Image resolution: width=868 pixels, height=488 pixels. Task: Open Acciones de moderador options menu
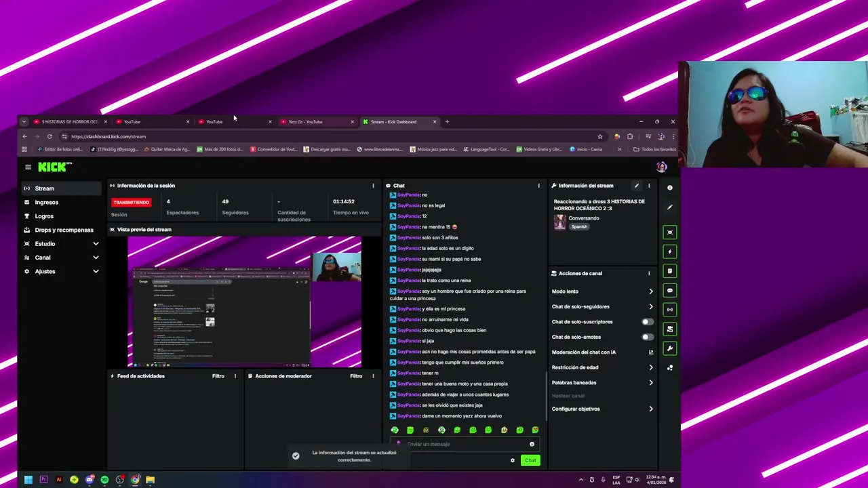point(373,376)
